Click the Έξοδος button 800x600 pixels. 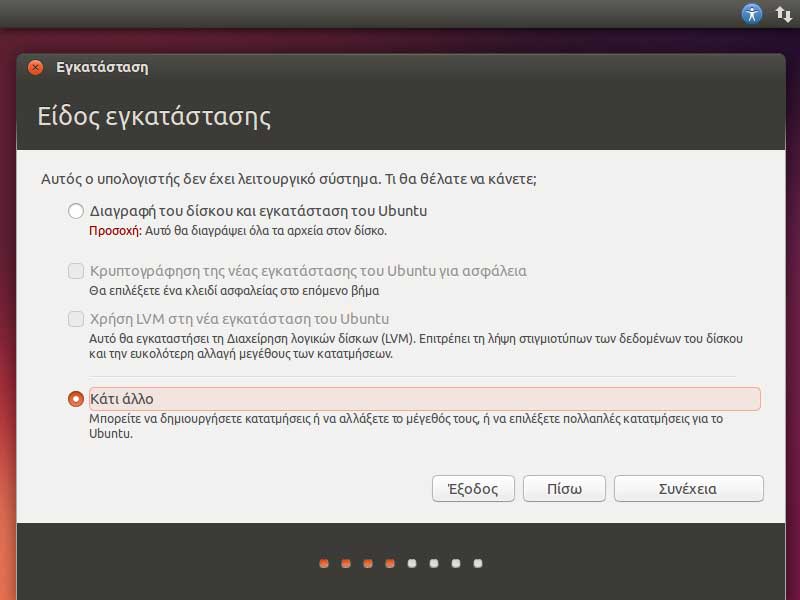[473, 489]
